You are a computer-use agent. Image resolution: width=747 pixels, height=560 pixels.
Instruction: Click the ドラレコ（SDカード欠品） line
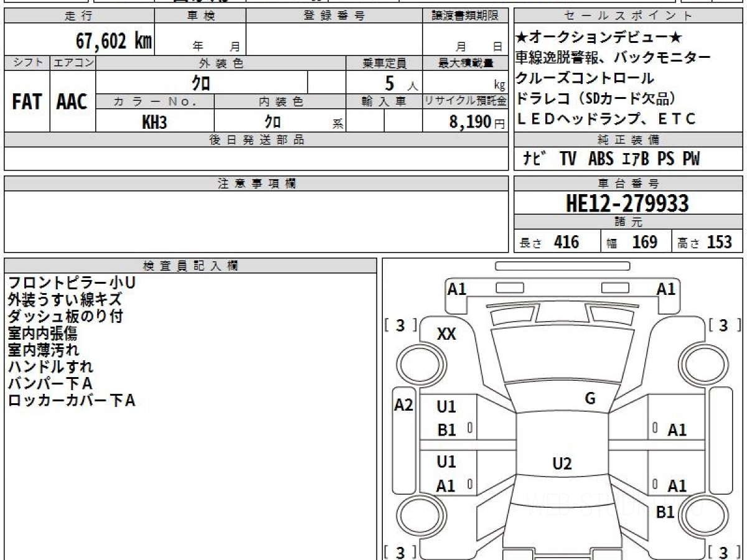[596, 98]
